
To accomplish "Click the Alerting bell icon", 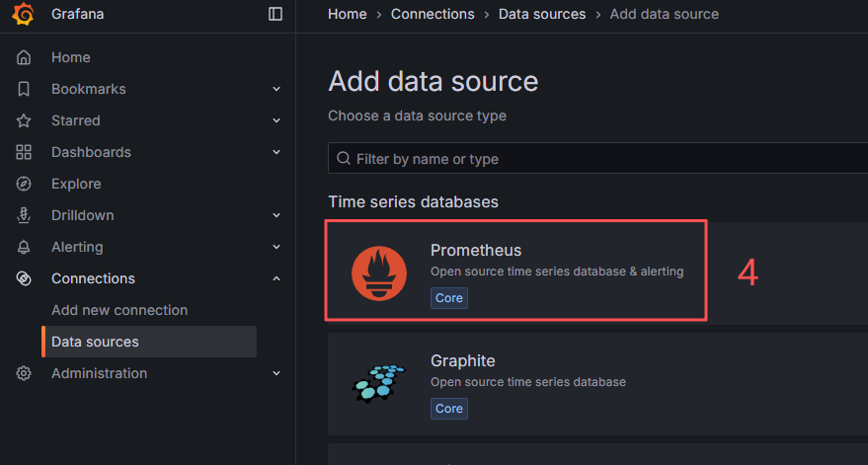I will [24, 247].
